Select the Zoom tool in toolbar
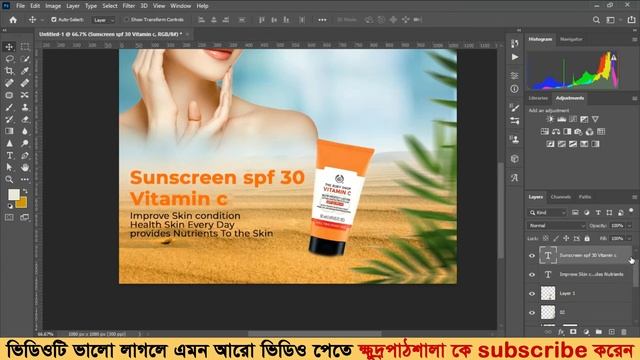640x360 pixels. (x=9, y=179)
